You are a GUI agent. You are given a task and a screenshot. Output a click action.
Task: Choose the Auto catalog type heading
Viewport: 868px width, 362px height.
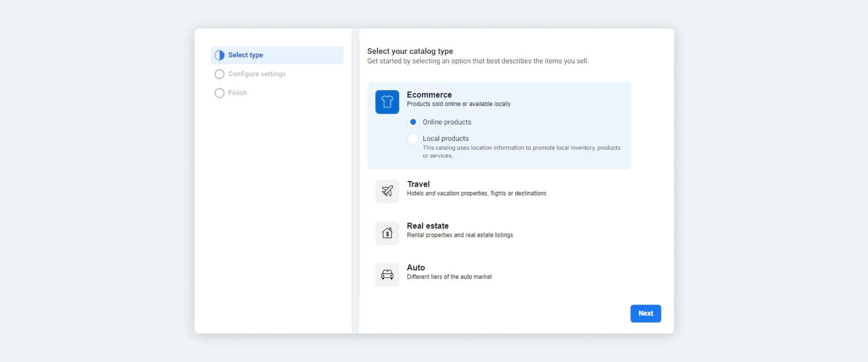[x=415, y=267]
